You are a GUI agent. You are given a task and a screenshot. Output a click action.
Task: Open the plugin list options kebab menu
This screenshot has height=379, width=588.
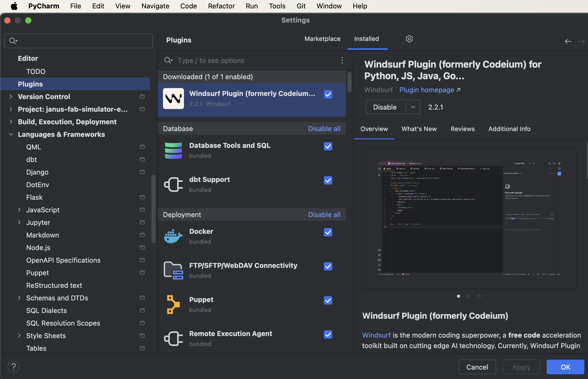342,61
